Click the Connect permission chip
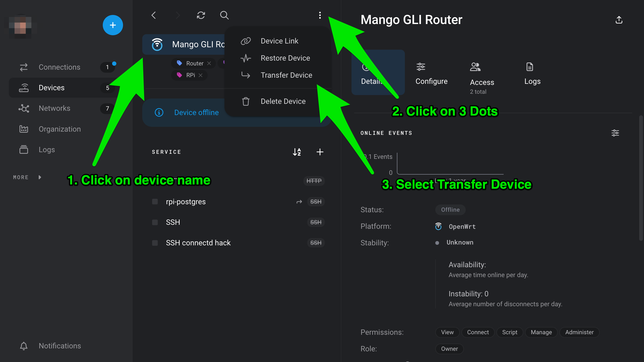644x362 pixels. tap(478, 332)
